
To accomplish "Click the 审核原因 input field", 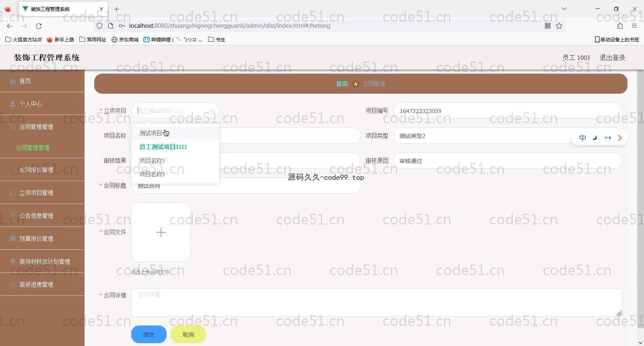I will tap(508, 161).
